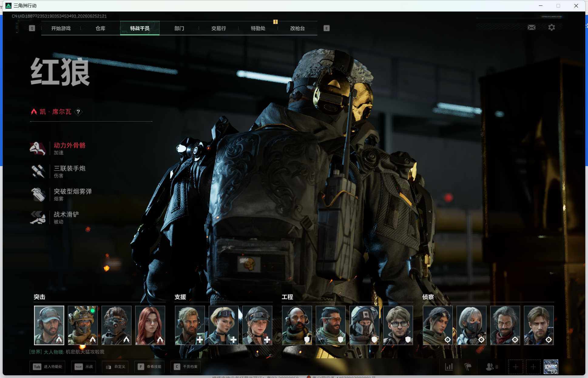The width and height of the screenshot is (588, 378).
Task: Switch to the 仓库 tab
Action: (x=100, y=28)
